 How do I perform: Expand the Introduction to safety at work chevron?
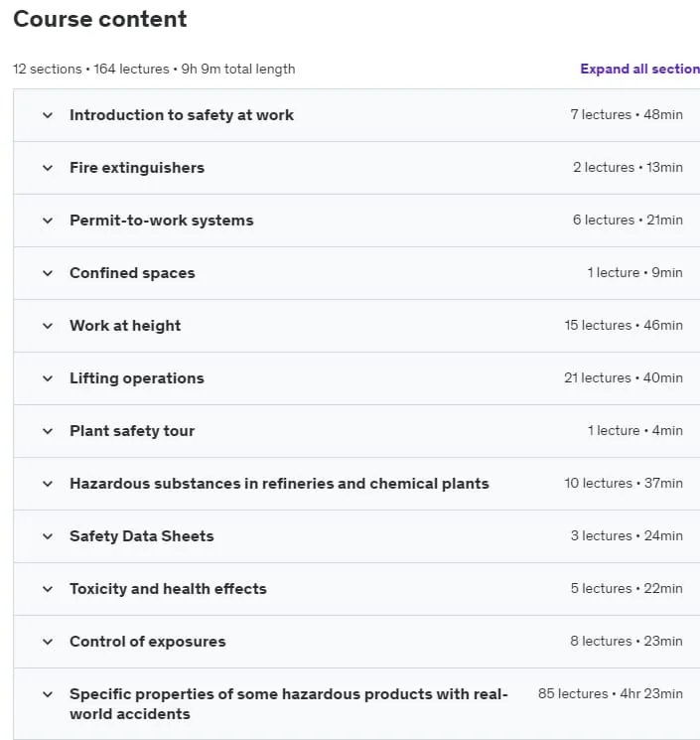pos(48,115)
